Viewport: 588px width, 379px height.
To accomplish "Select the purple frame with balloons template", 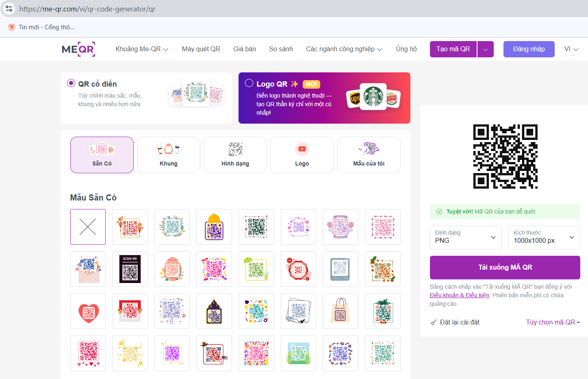I will [x=341, y=227].
